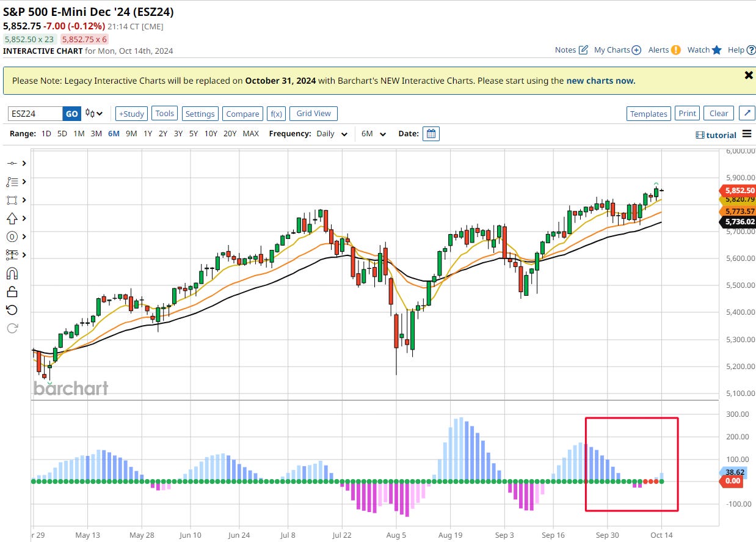Switch to Grid View

(x=313, y=114)
